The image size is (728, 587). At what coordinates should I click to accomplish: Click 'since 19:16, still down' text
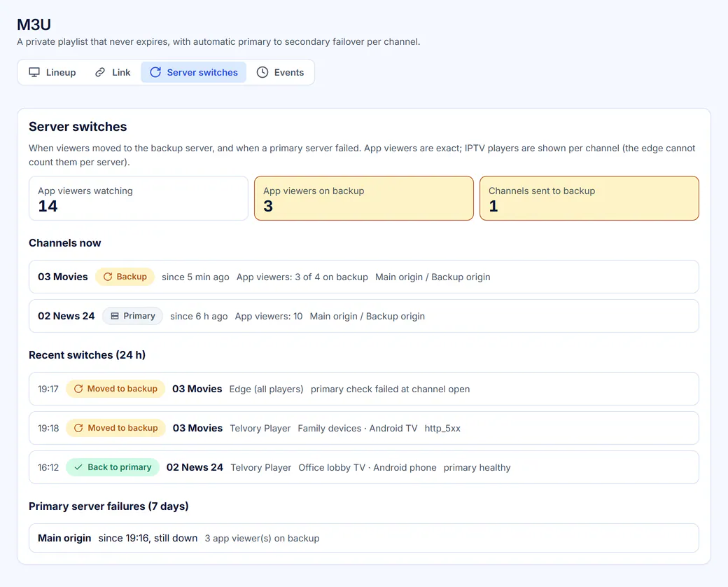148,538
